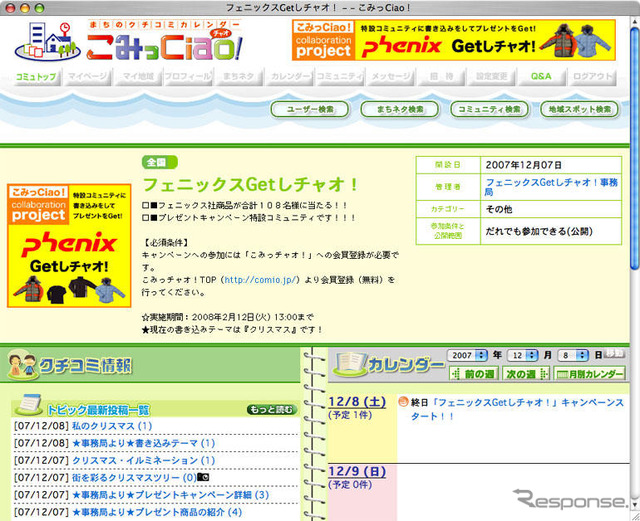640x521 pixels.
Task: Click the (予定 1件) link under 12/8
Action: [350, 415]
